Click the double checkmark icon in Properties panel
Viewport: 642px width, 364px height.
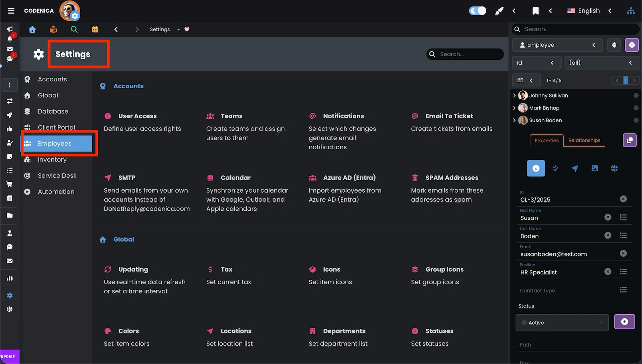pyautogui.click(x=555, y=168)
